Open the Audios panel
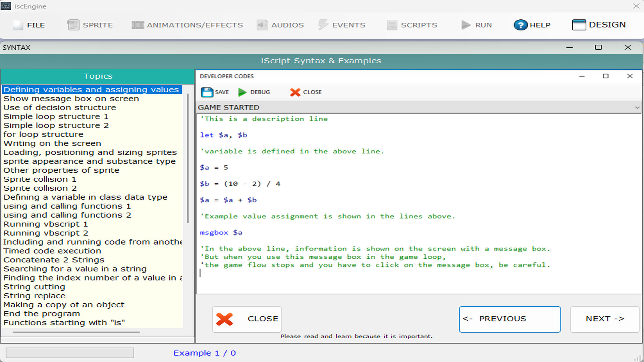644x362 pixels. tap(280, 25)
